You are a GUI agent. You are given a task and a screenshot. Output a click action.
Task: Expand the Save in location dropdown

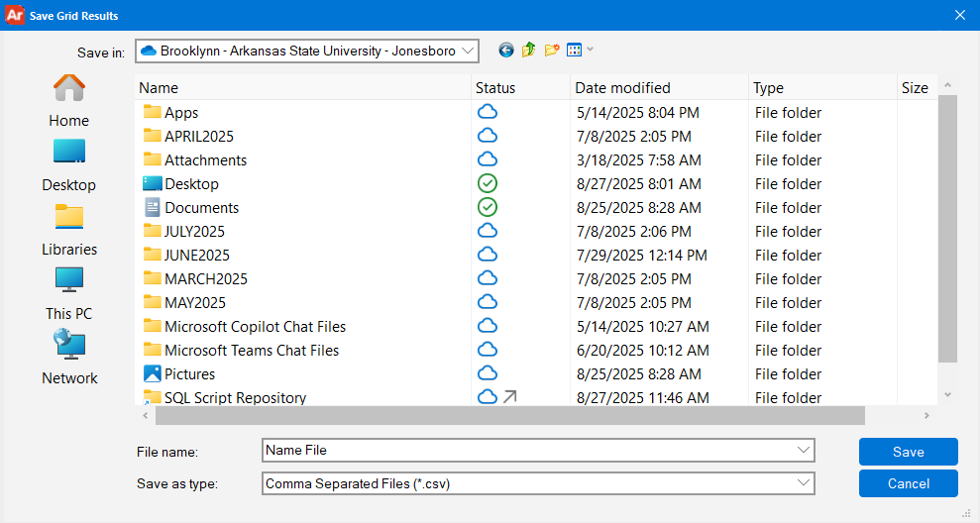click(468, 52)
